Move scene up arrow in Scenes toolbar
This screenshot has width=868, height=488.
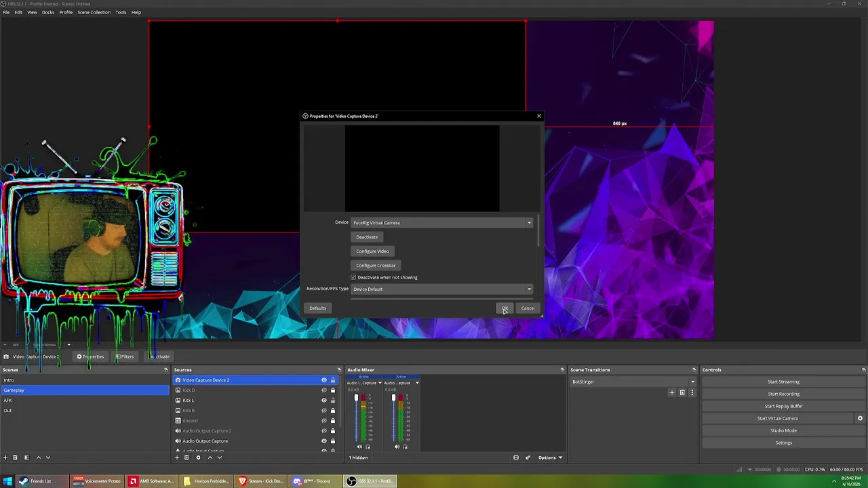click(39, 457)
